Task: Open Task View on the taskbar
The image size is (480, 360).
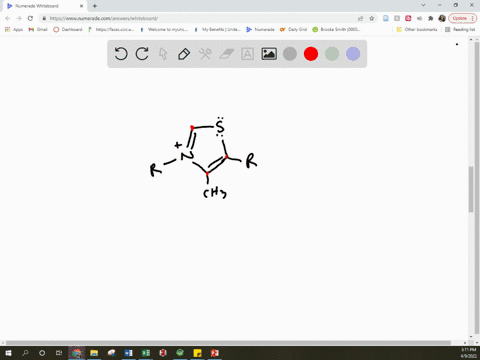Action: point(59,353)
